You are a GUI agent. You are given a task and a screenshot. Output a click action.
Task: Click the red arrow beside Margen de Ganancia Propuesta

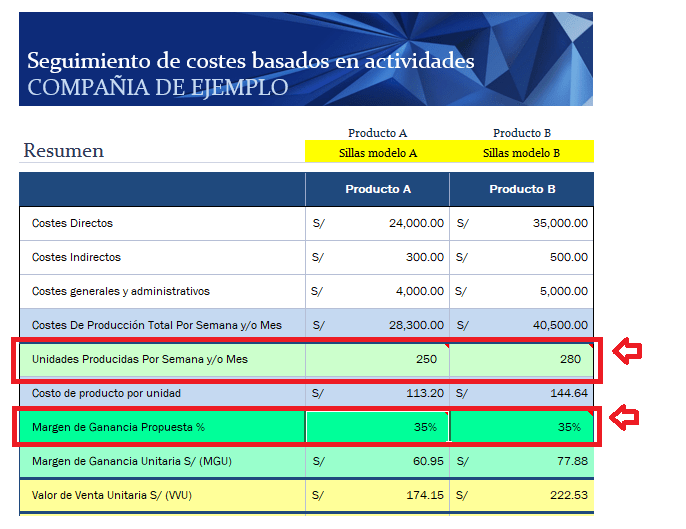[x=626, y=416]
